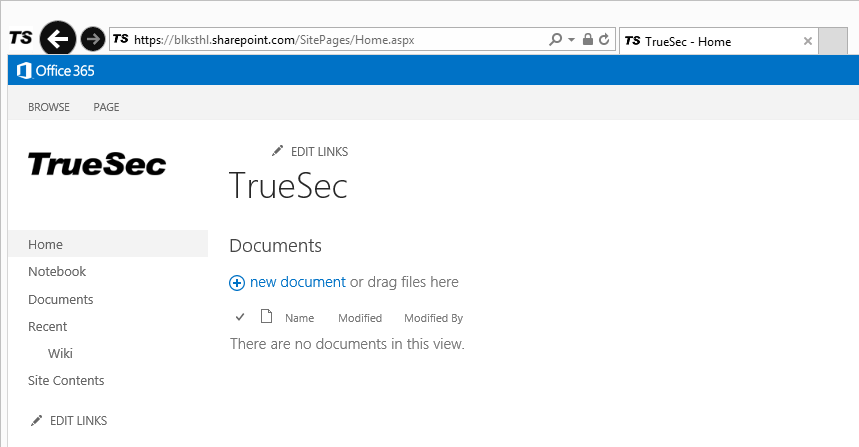Open the address bar search dropdown arrow

(571, 40)
